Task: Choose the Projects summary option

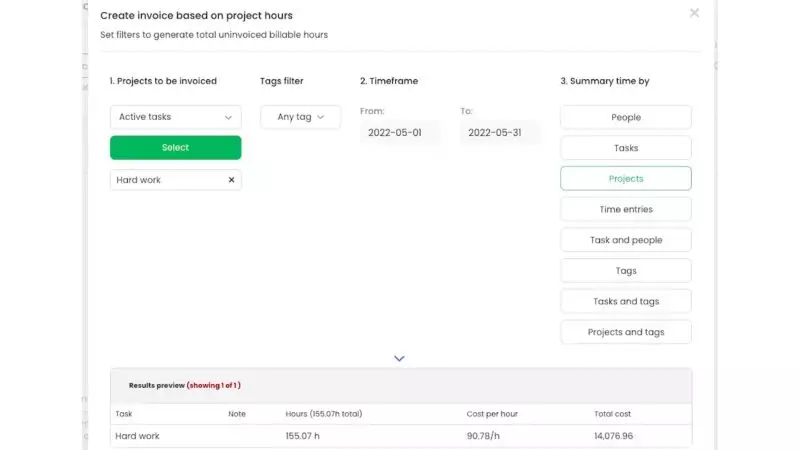Action: coord(625,179)
